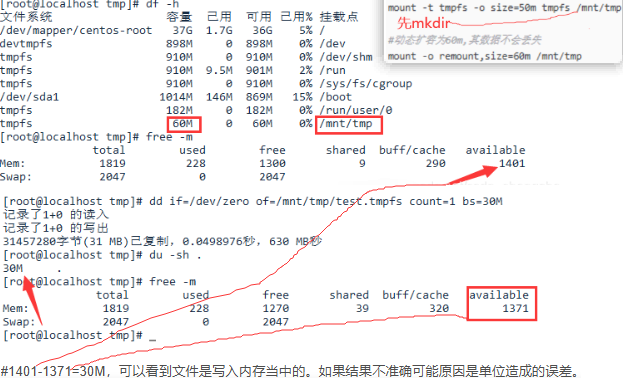Click the mount -o remount,size=60m command
Screen dimensions: 623x378
485,56
